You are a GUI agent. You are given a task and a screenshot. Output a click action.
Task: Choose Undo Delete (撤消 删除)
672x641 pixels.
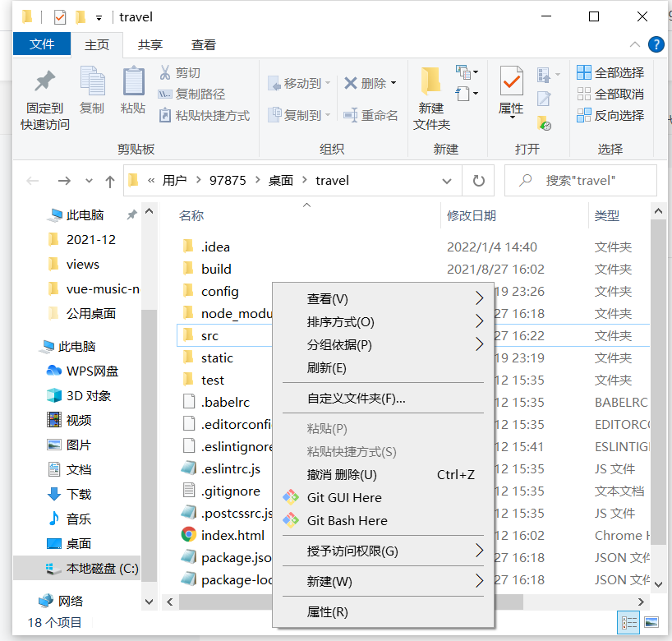point(383,475)
